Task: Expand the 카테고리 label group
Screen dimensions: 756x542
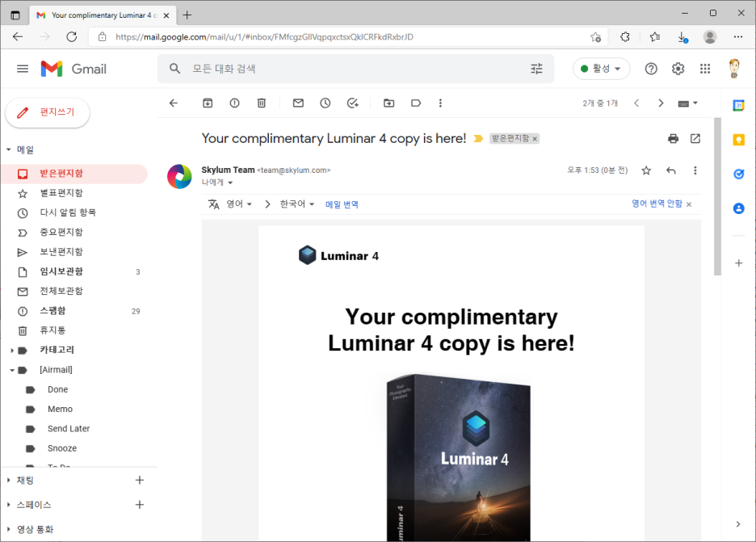Action: click(12, 351)
